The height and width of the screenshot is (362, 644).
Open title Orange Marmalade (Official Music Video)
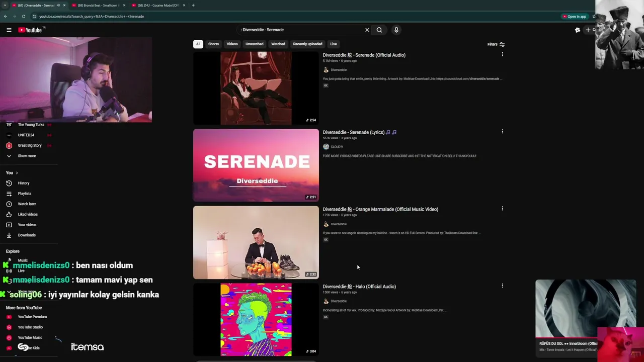click(x=380, y=209)
